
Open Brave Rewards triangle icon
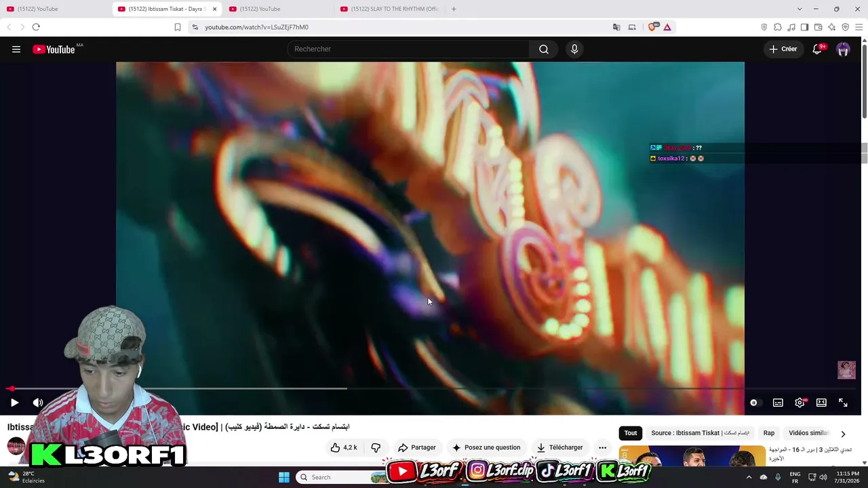tap(667, 27)
